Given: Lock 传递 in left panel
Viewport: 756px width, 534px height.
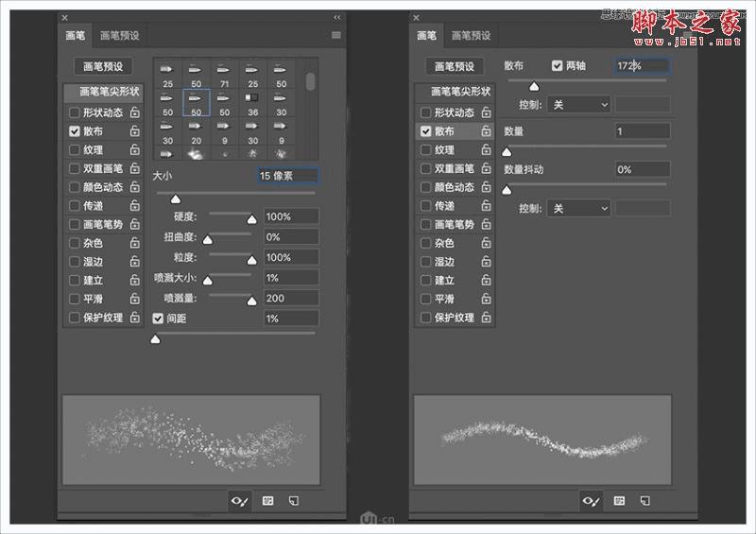Looking at the screenshot, I should [x=135, y=205].
